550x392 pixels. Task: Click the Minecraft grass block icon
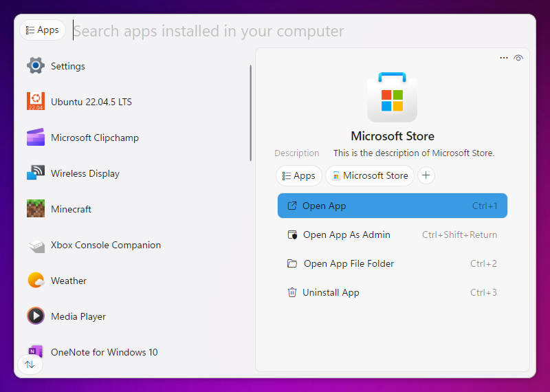click(x=36, y=209)
